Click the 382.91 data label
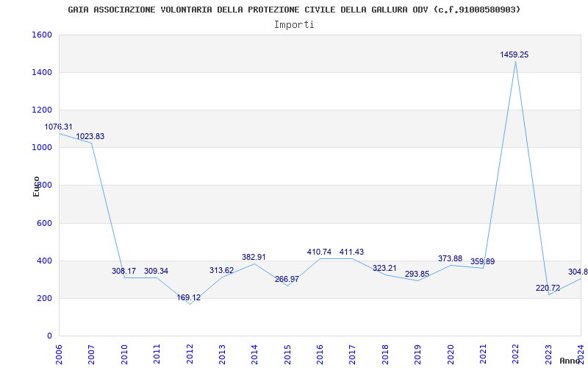This screenshot has height=368, width=588. click(254, 257)
